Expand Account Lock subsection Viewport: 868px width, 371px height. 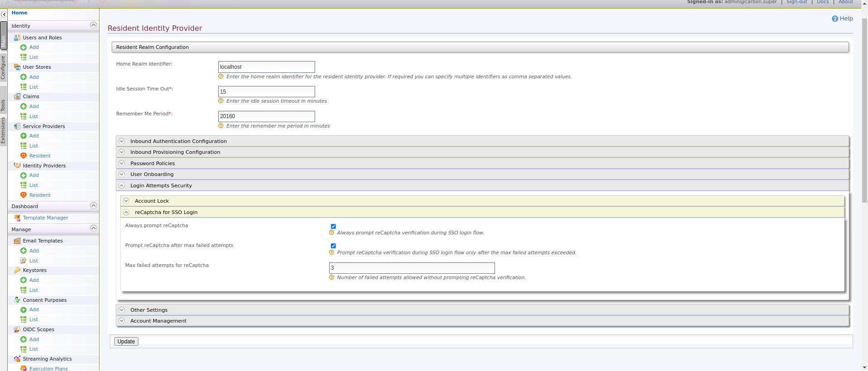tap(482, 201)
